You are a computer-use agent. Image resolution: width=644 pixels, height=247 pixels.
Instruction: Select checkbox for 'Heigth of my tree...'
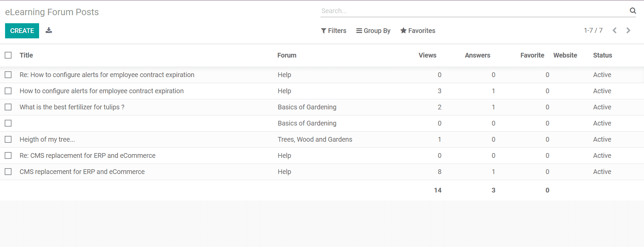[8, 139]
